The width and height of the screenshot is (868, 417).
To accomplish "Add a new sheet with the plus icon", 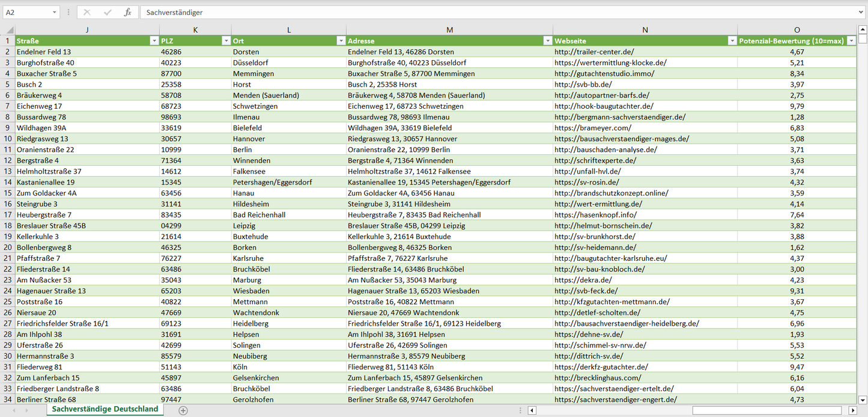I will coord(183,410).
